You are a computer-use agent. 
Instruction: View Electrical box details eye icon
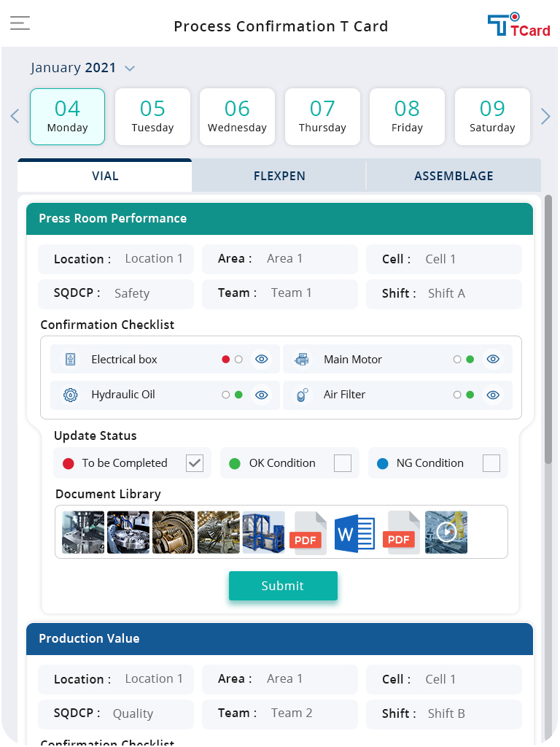pos(262,359)
